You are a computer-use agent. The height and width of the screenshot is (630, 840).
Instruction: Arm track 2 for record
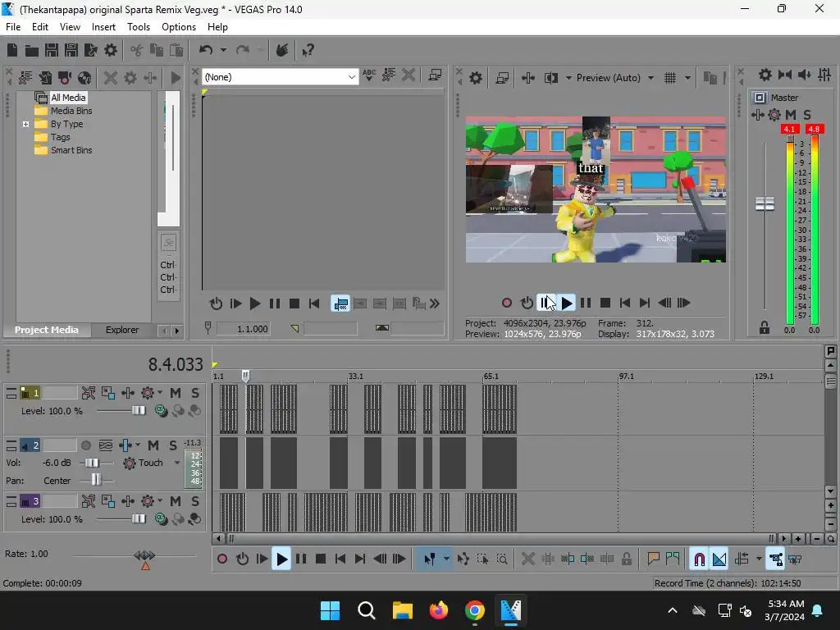(x=85, y=445)
